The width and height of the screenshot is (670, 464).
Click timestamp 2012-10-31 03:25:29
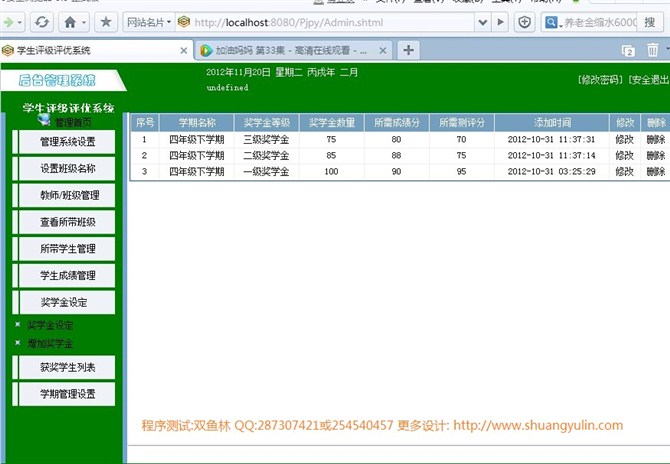[x=551, y=172]
